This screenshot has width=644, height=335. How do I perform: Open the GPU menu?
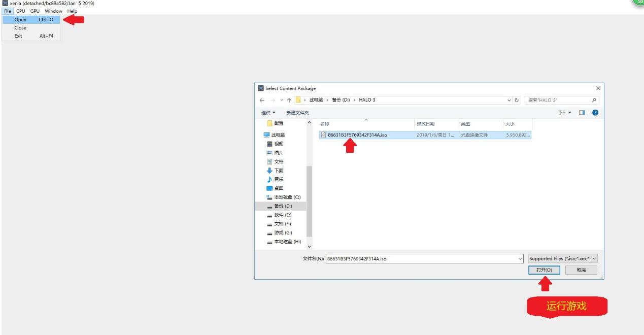35,11
